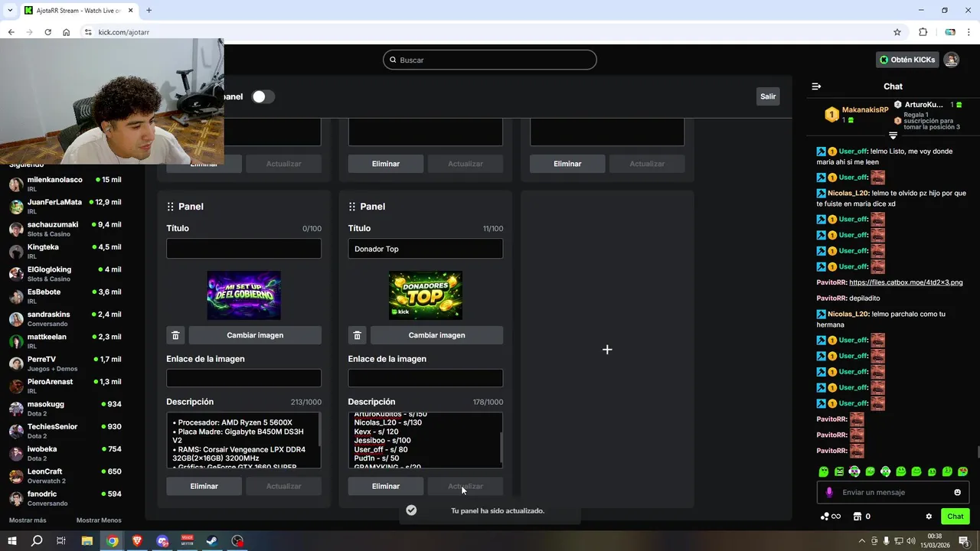Add a new panel with the plus icon
The height and width of the screenshot is (551, 980).
click(x=607, y=350)
